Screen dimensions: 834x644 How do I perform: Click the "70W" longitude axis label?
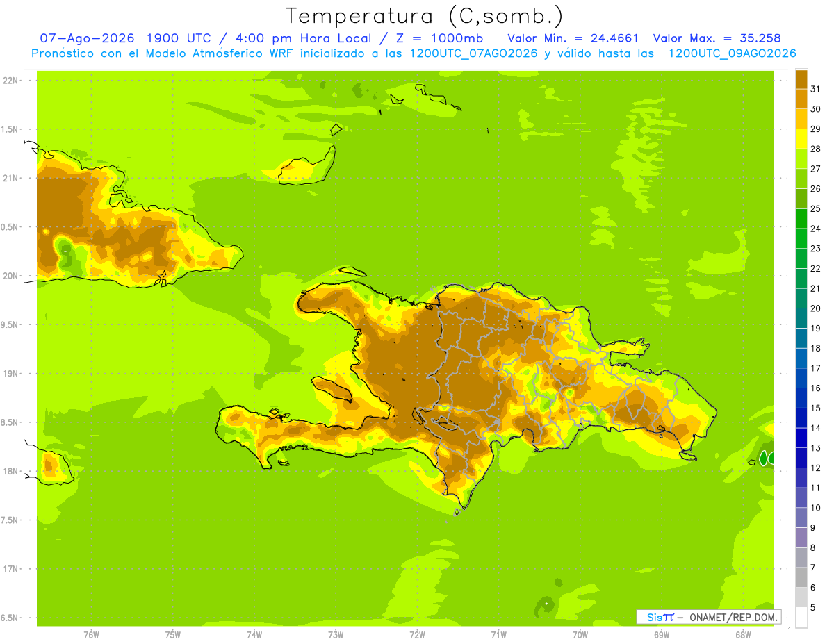tap(580, 635)
